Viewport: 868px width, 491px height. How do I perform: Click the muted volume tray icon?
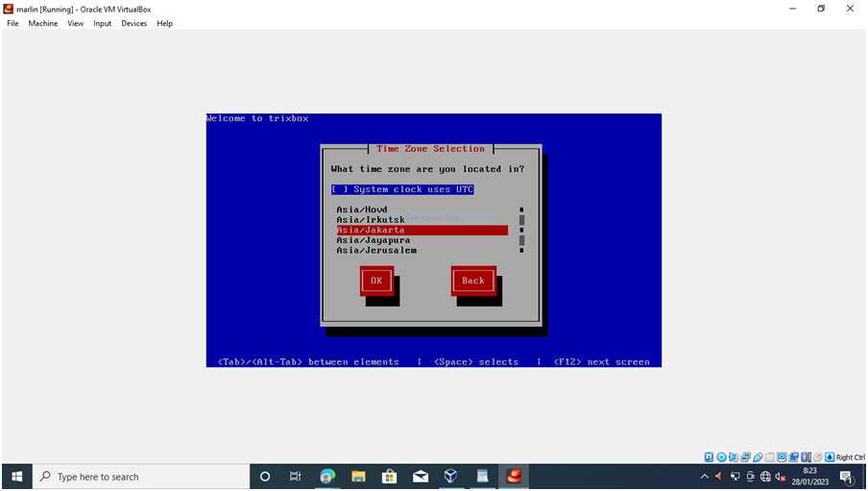(x=781, y=477)
